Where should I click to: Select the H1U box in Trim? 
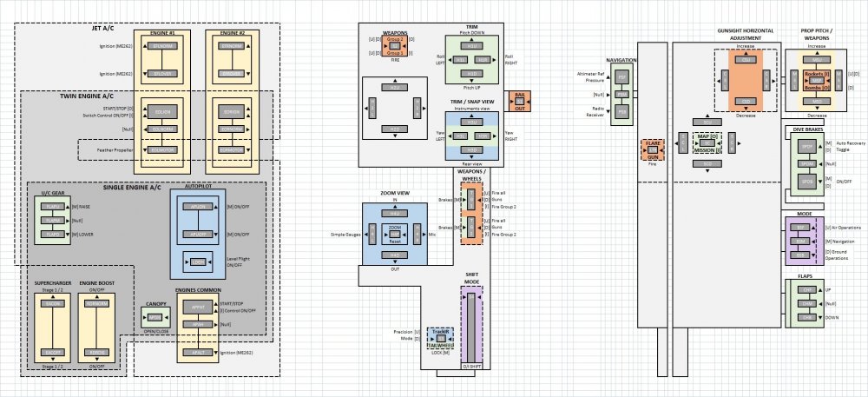(x=471, y=47)
